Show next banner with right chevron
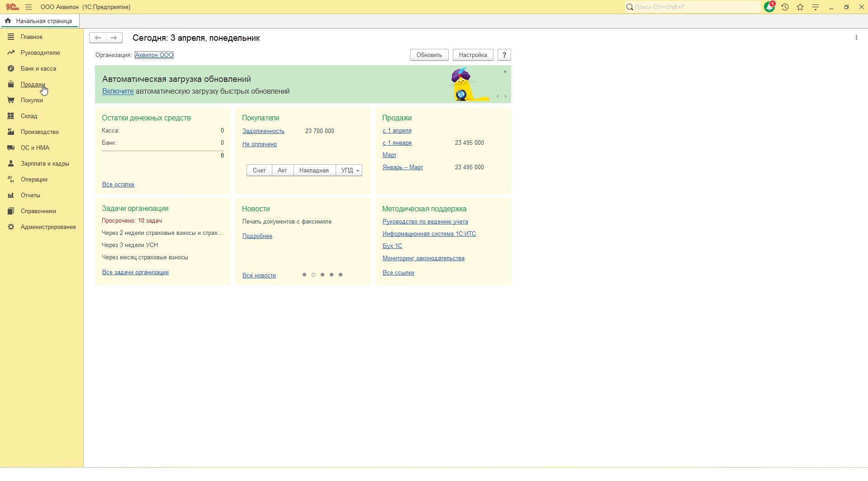The width and height of the screenshot is (868, 481). (x=505, y=96)
